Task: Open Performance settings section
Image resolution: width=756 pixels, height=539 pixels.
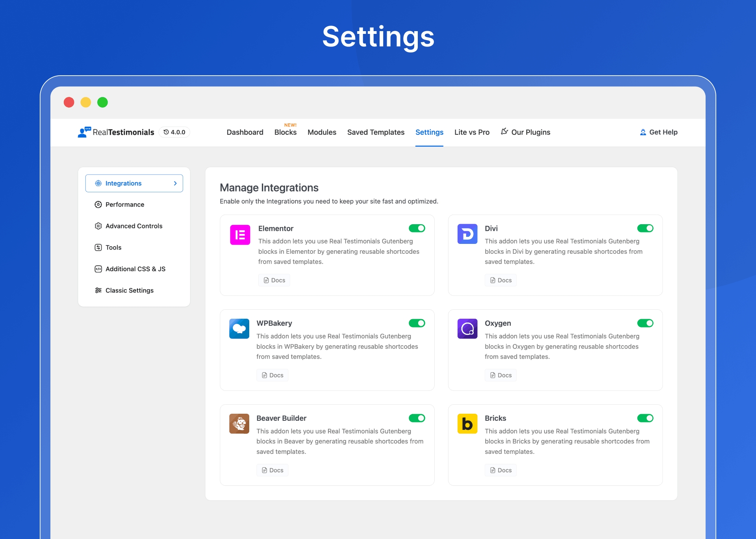Action: 134,204
